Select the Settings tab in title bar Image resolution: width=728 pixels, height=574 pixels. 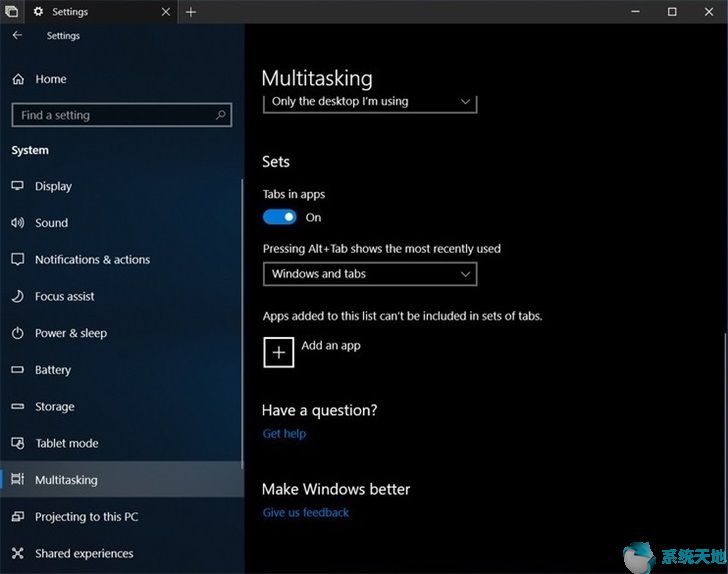pos(100,12)
